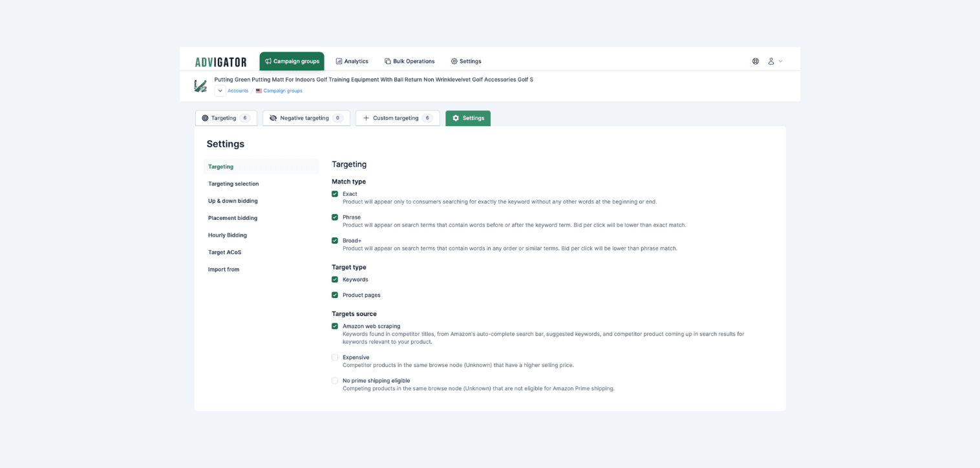Open Analytics from the top navigation

(x=352, y=61)
